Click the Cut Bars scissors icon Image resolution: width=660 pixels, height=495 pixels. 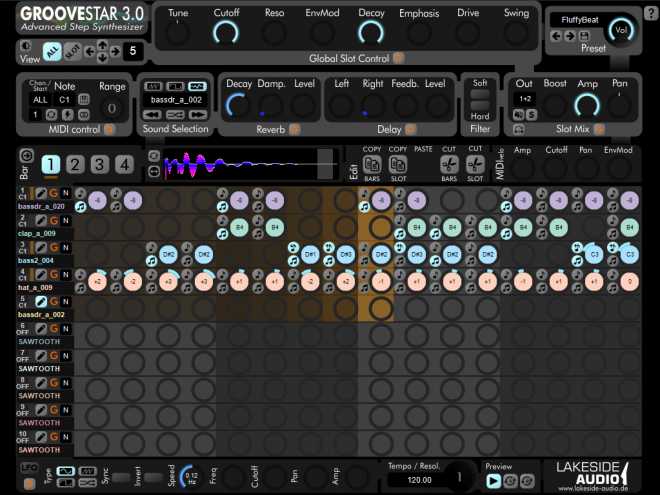tap(449, 165)
